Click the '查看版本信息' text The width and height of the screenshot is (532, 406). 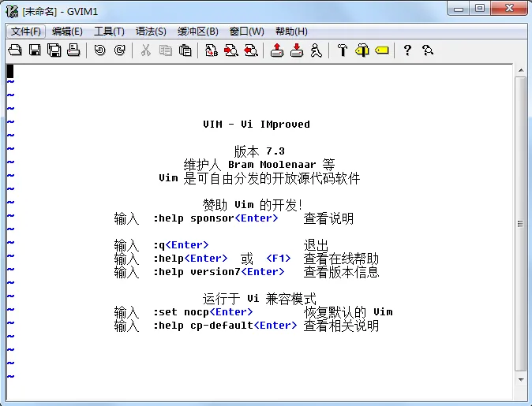[x=341, y=272]
